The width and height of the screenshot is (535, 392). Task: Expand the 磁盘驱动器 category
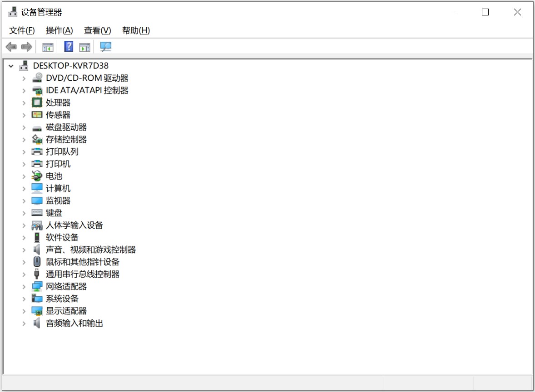(x=24, y=127)
